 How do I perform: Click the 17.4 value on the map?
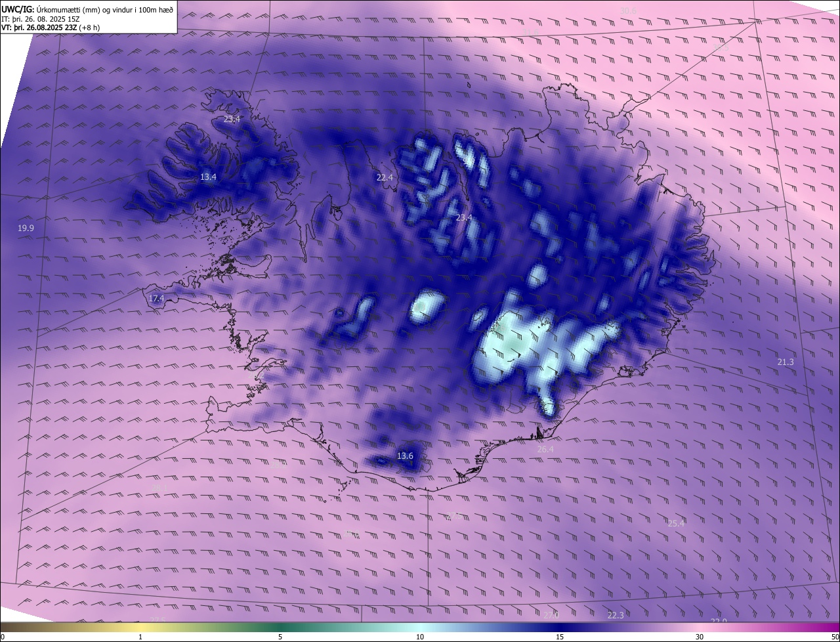[x=156, y=299]
